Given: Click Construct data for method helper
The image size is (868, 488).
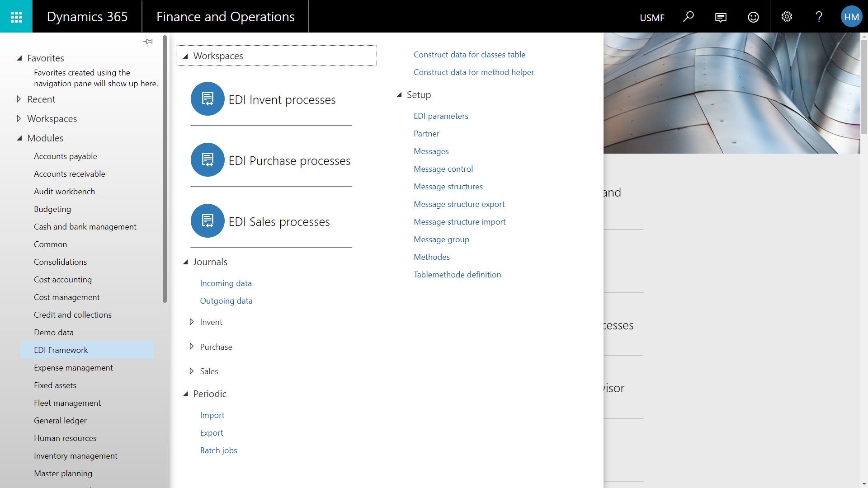Looking at the screenshot, I should pos(474,72).
